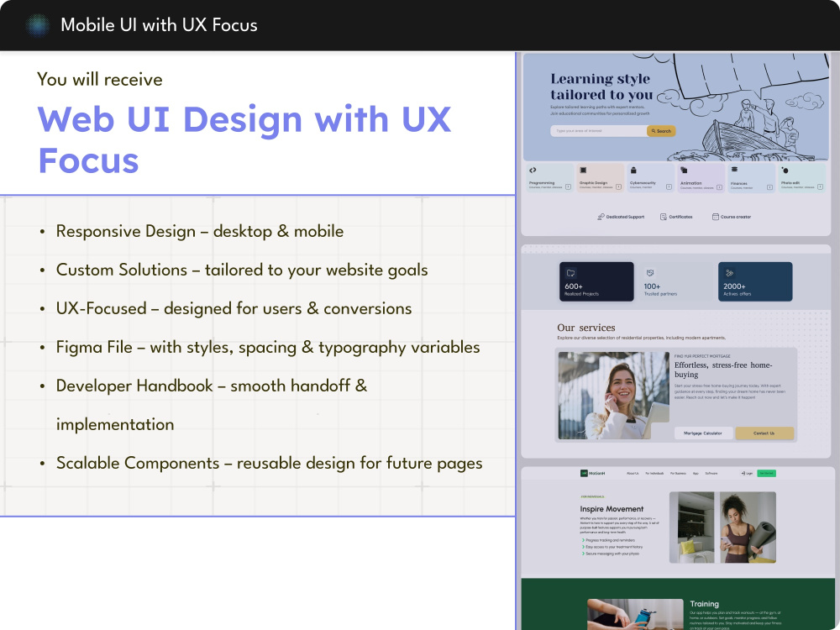This screenshot has width=840, height=630.
Task: Click the MotionH logo icon
Action: point(584,473)
